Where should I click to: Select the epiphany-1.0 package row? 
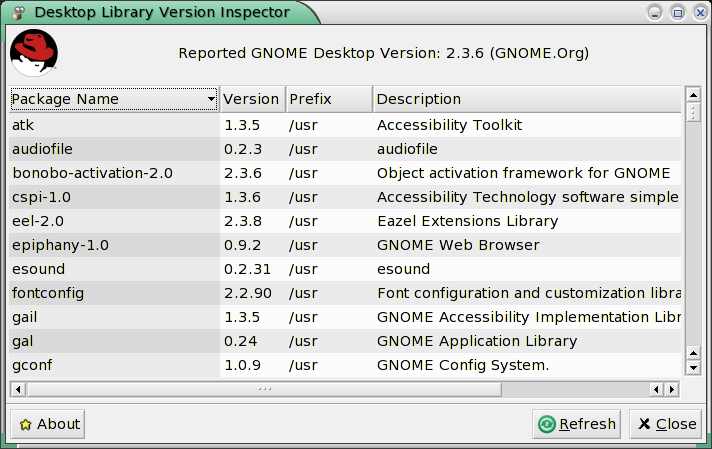(x=345, y=245)
